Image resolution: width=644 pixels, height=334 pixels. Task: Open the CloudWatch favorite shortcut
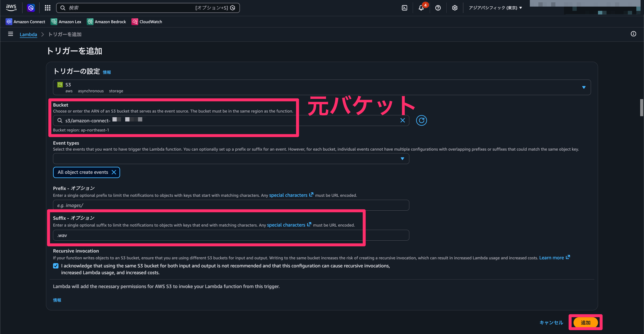point(147,22)
